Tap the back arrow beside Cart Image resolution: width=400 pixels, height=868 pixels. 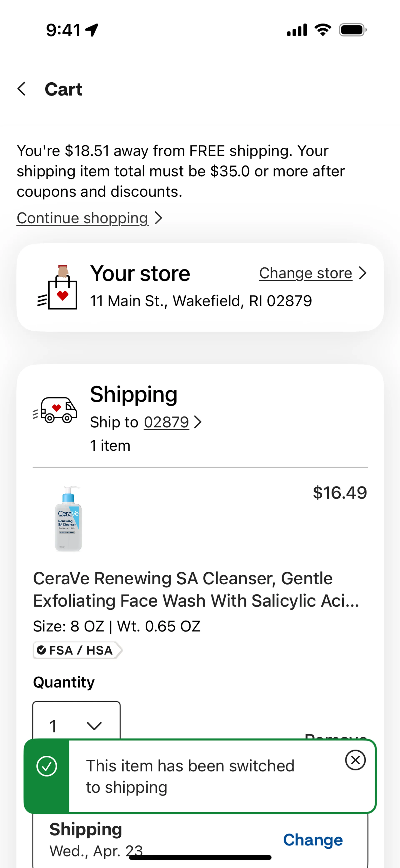(21, 89)
